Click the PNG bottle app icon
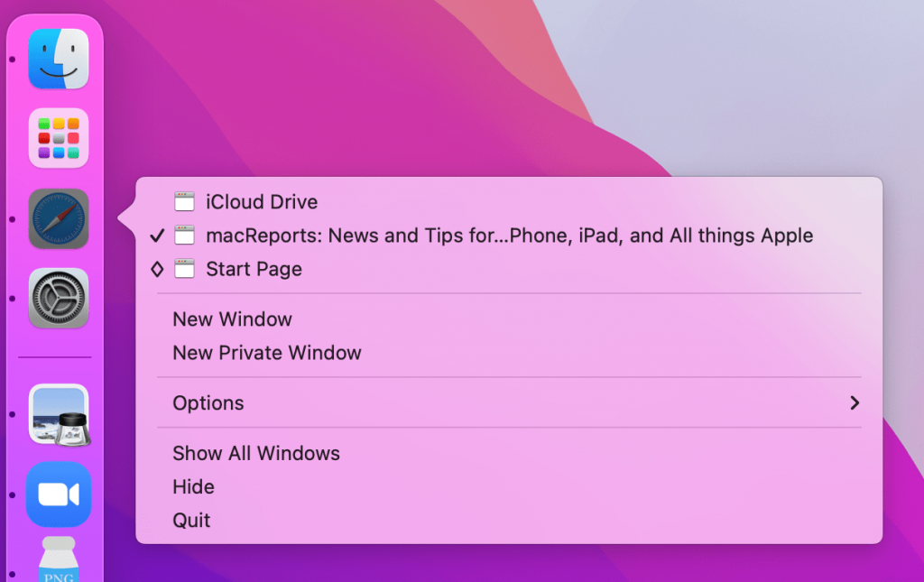This screenshot has height=582, width=924. tap(59, 559)
